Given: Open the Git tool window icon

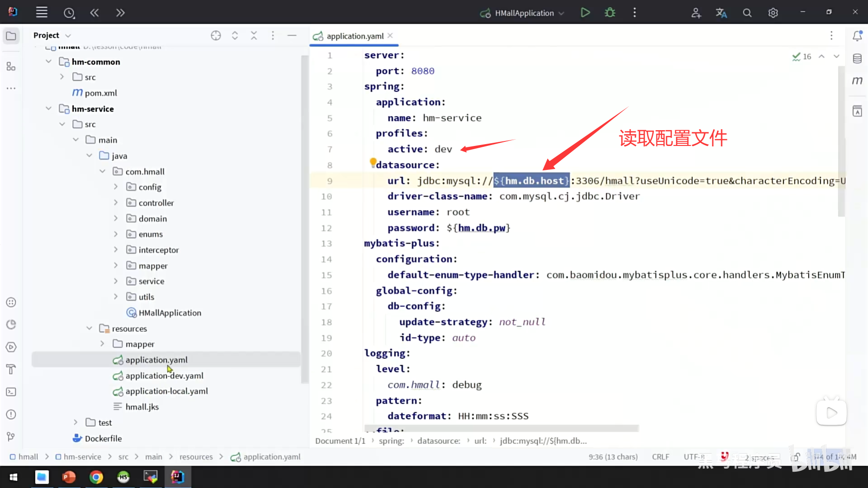Looking at the screenshot, I should click(11, 436).
